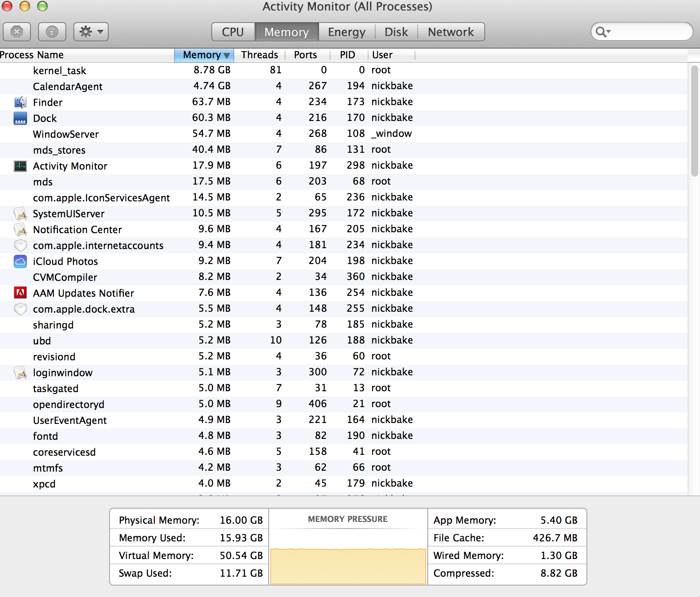The height and width of the screenshot is (597, 700).
Task: Click the Quit Process stop icon
Action: click(x=17, y=32)
